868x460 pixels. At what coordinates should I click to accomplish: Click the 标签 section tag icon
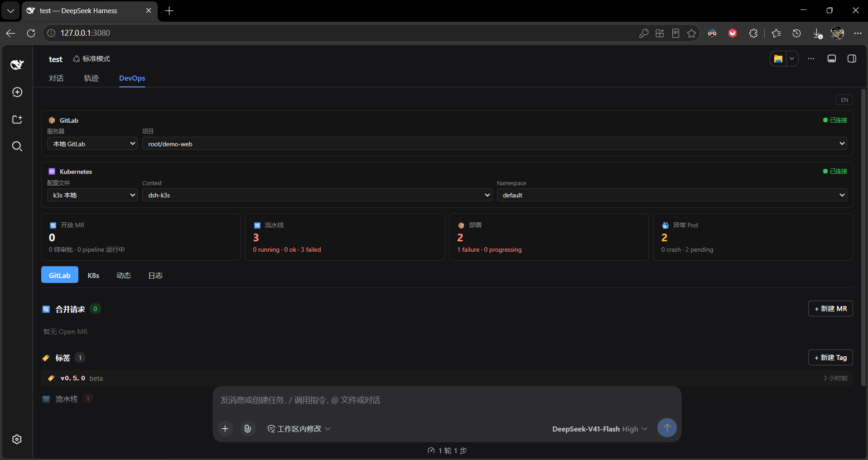tap(46, 358)
